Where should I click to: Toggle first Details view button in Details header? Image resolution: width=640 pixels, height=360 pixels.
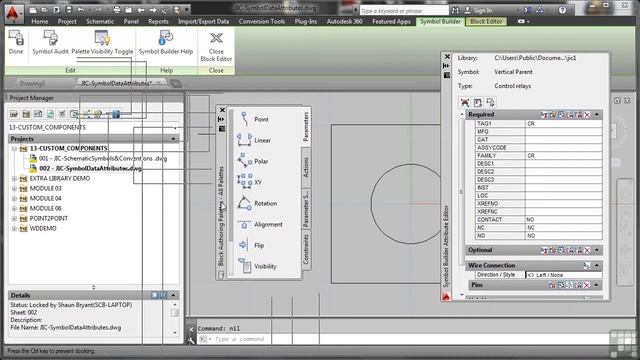[x=155, y=295]
